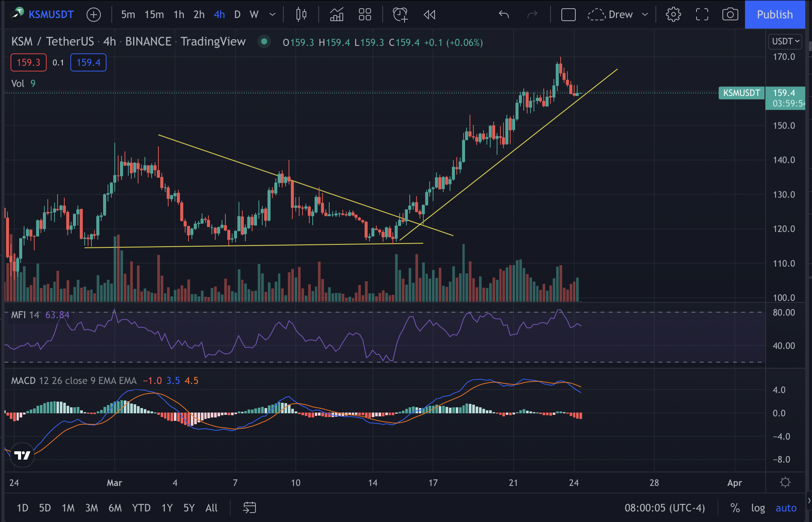This screenshot has width=812, height=522.
Task: Toggle the log scale
Action: 758,508
